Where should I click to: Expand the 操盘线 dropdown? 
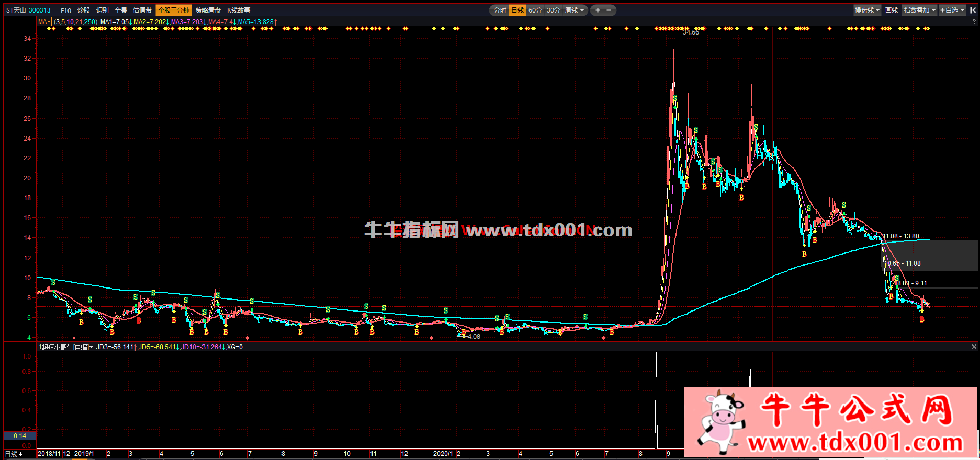pos(867,10)
